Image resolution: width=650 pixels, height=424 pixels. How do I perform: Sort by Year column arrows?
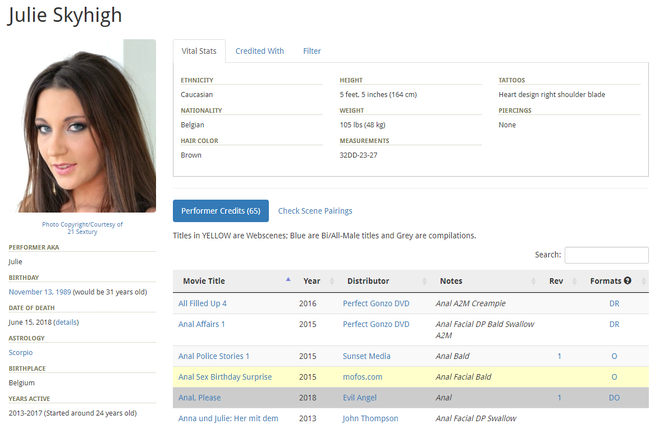tap(332, 281)
